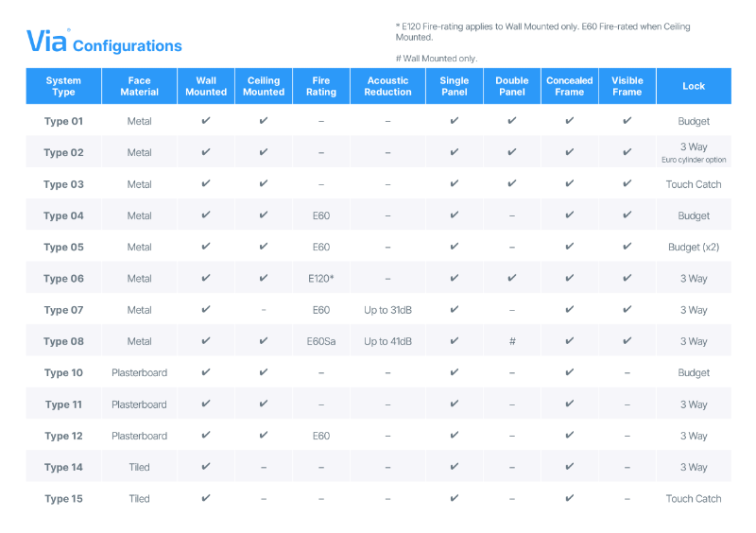
Task: Click the Acoustic Reduction column header
Action: point(387,86)
